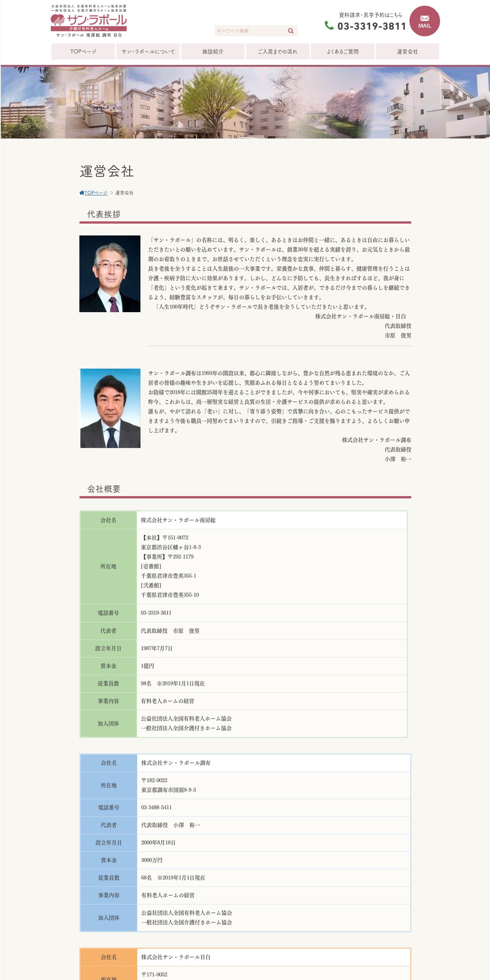
Task: Click green table 会社名 header cell
Action: (108, 520)
